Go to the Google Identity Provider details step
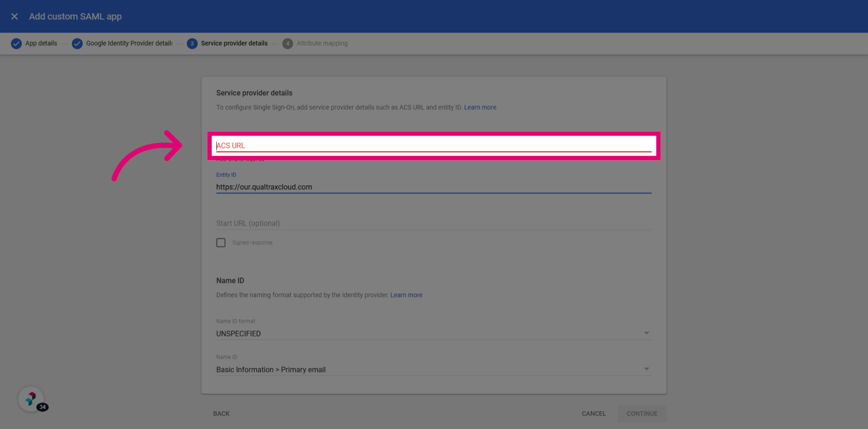The image size is (868, 429). pos(129,43)
